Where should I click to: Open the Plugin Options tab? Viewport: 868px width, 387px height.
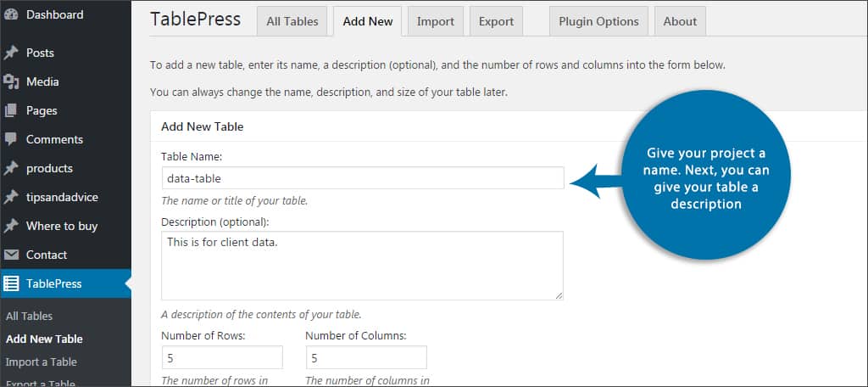pyautogui.click(x=598, y=21)
